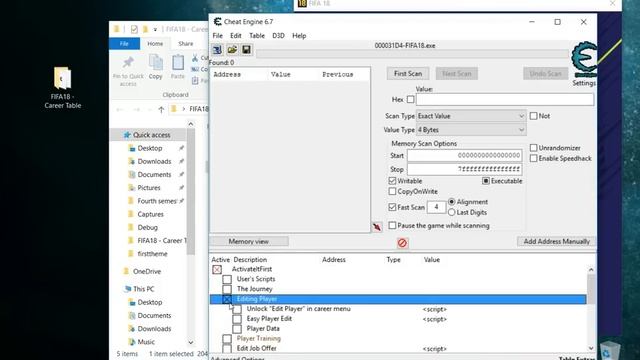This screenshot has height=360, width=640.
Task: Uncheck the ActivateItFirst active box
Action: click(217, 269)
